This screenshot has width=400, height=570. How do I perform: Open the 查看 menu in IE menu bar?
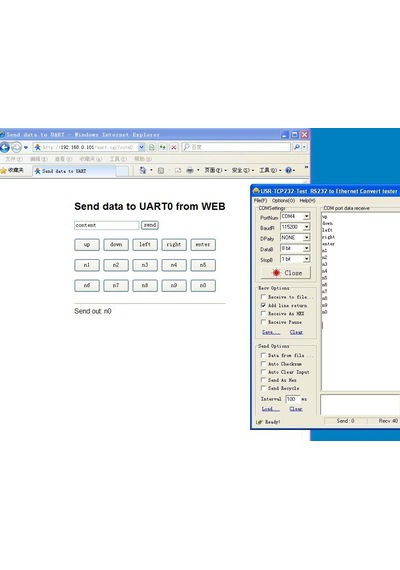coord(63,159)
